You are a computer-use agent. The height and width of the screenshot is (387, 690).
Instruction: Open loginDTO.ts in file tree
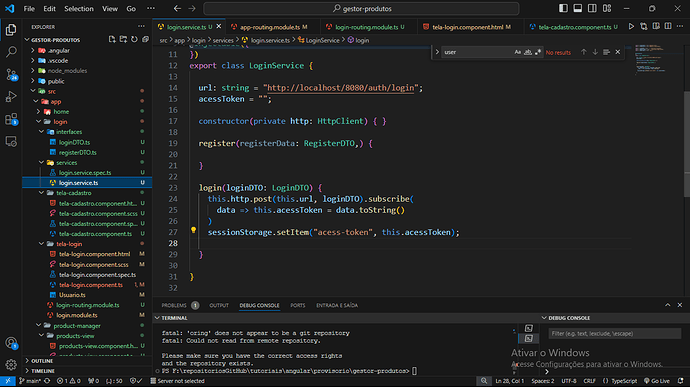(74, 142)
